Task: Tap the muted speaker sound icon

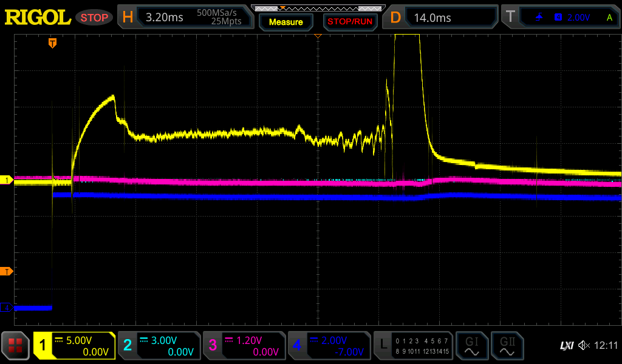Action: point(584,346)
